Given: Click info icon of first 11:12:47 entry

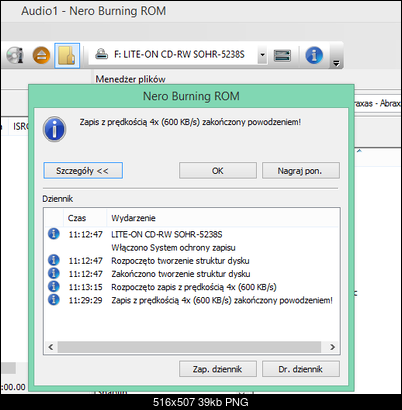Looking at the screenshot, I should [x=54, y=234].
